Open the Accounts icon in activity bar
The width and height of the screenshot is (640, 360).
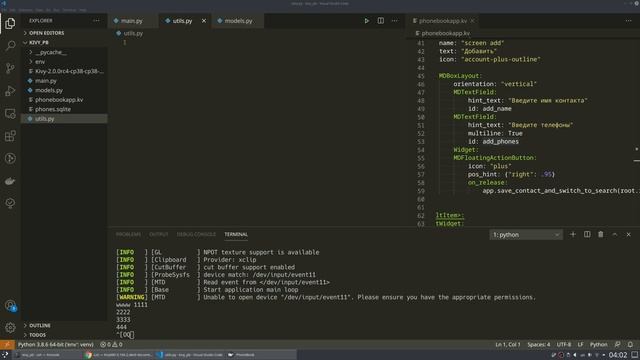(10, 305)
